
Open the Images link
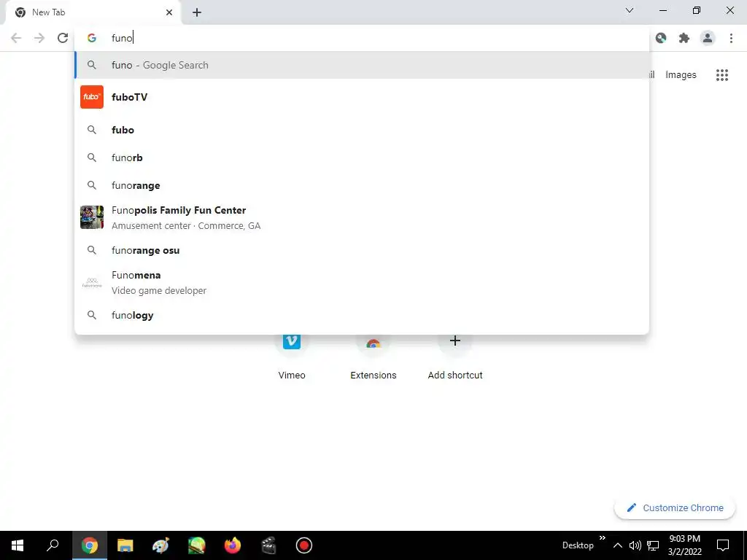point(681,75)
